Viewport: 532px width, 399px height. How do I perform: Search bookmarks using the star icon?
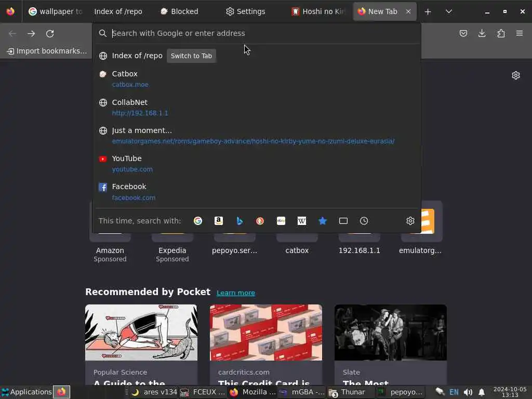tap(323, 221)
